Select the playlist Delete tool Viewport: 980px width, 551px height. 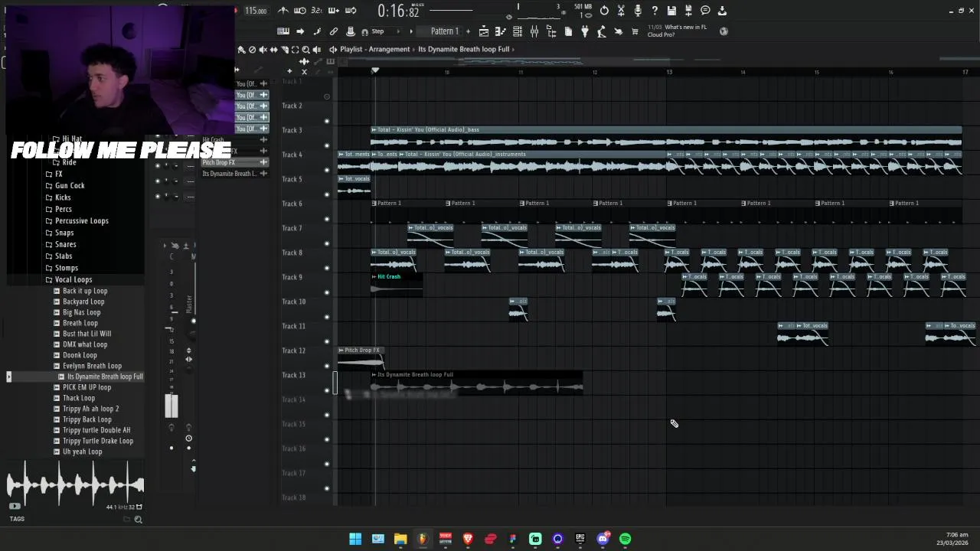tap(253, 50)
